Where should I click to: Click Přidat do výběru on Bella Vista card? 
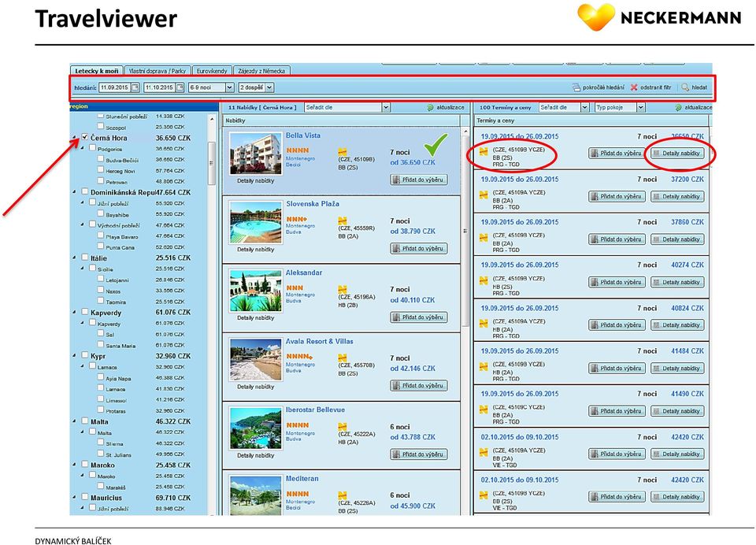click(x=418, y=180)
